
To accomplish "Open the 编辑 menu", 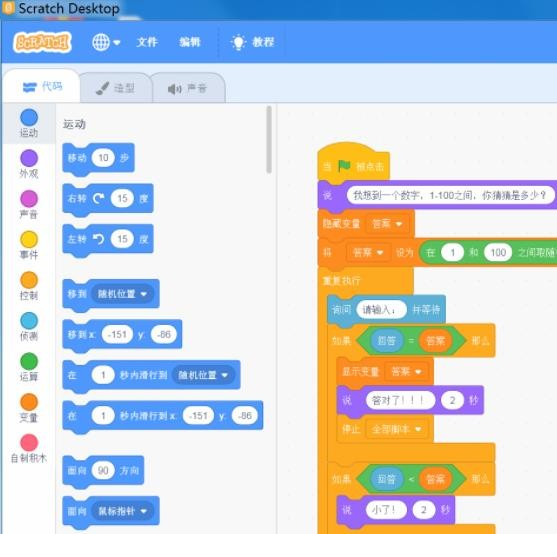I will pos(190,42).
